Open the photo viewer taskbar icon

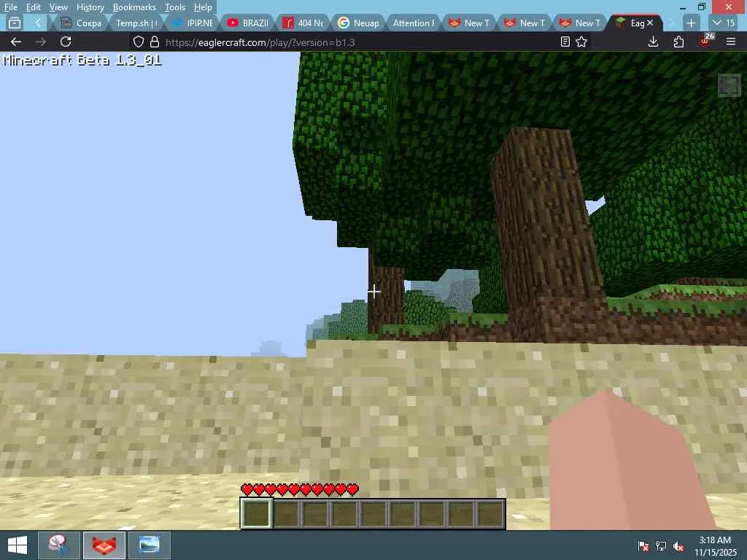149,545
